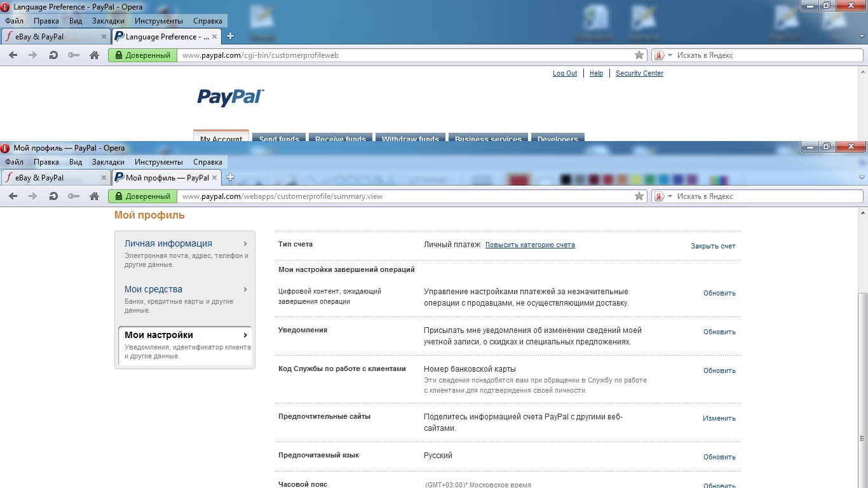This screenshot has width=868, height=488.
Task: Click the Reload icon in the Language Preference window
Action: 53,55
